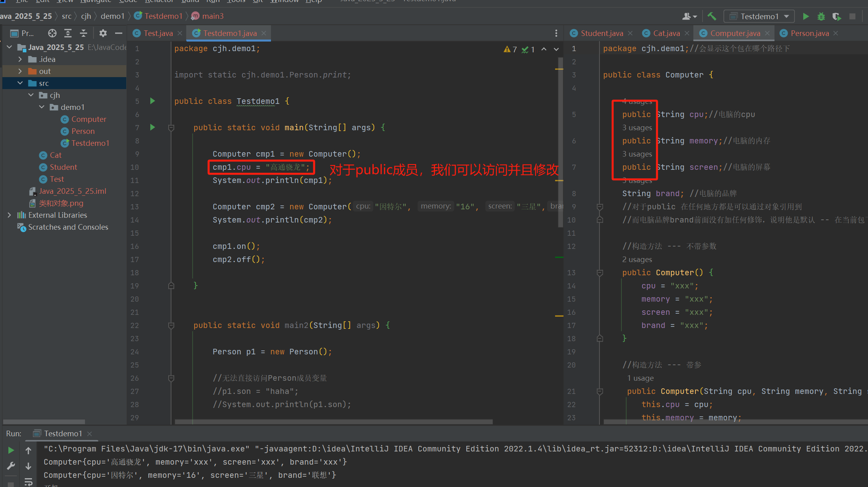This screenshot has width=868, height=487.
Task: Click gutter run arrow beside main method
Action: pos(152,127)
